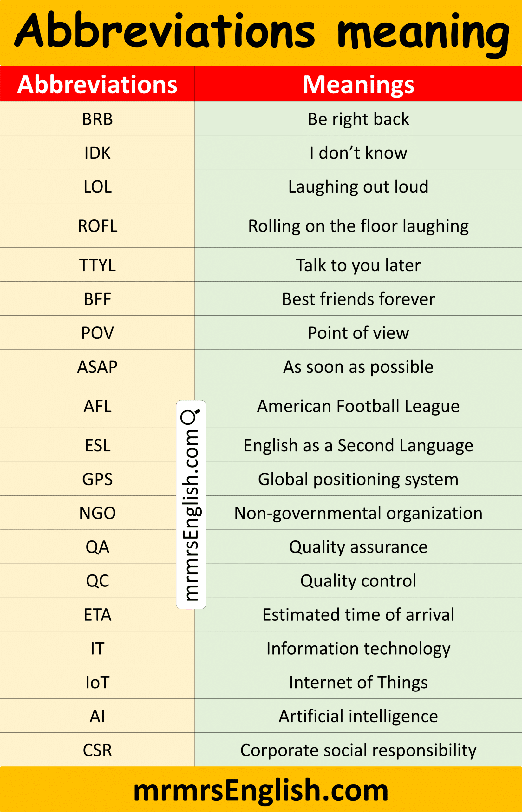Select the "I don't know" meaning
Viewport: 522px width, 812px height.
coord(358,153)
